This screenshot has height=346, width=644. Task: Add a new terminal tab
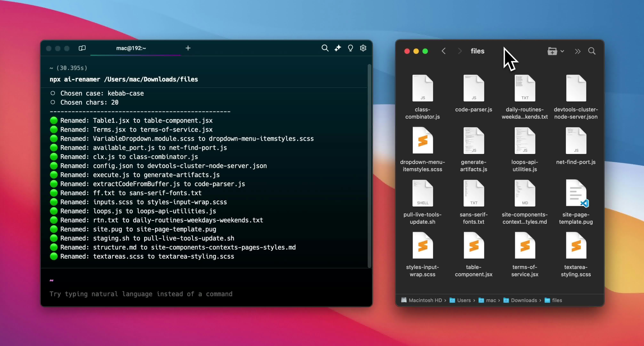point(188,48)
